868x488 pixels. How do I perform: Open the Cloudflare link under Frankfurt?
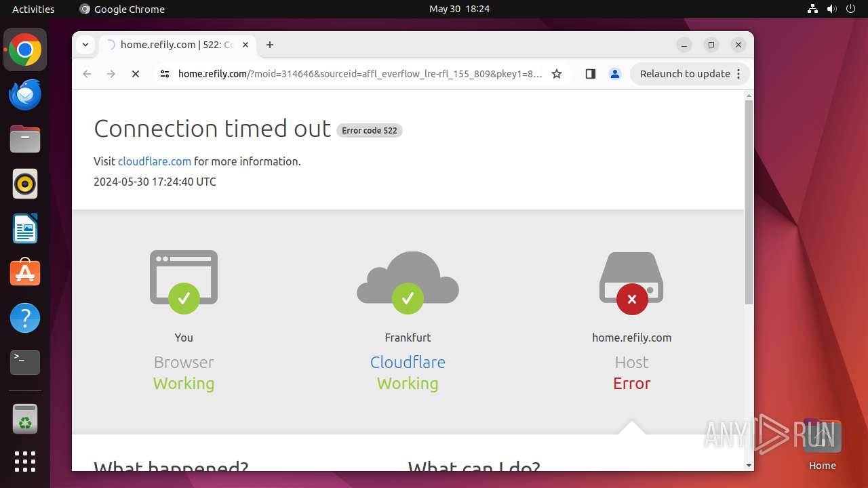tap(408, 362)
